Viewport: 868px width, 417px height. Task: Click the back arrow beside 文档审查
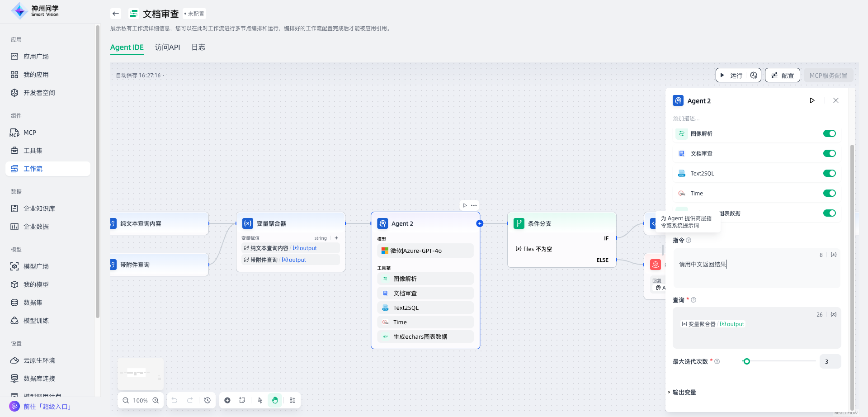(x=116, y=14)
